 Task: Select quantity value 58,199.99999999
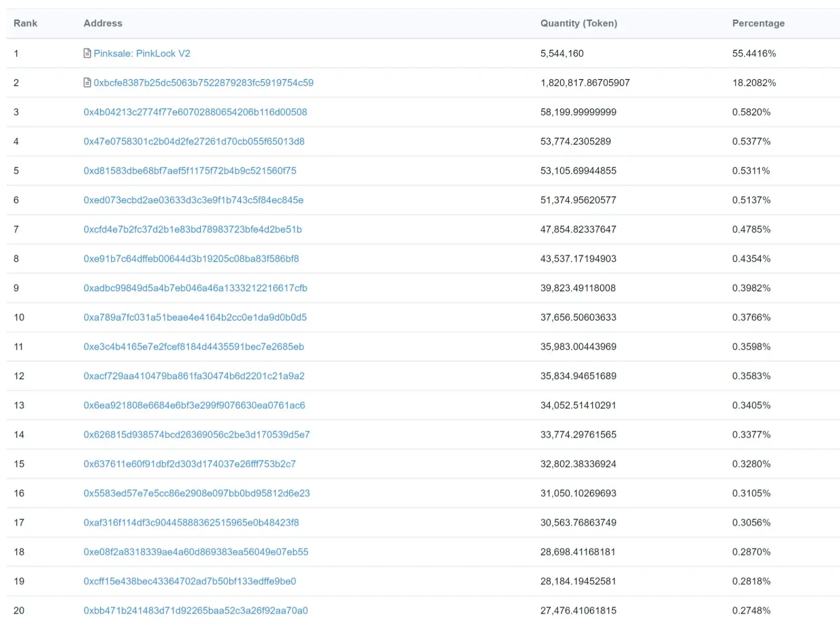578,112
